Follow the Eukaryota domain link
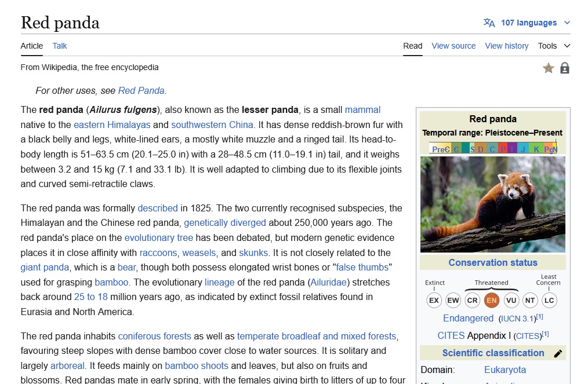This screenshot has width=588, height=384. [504, 370]
